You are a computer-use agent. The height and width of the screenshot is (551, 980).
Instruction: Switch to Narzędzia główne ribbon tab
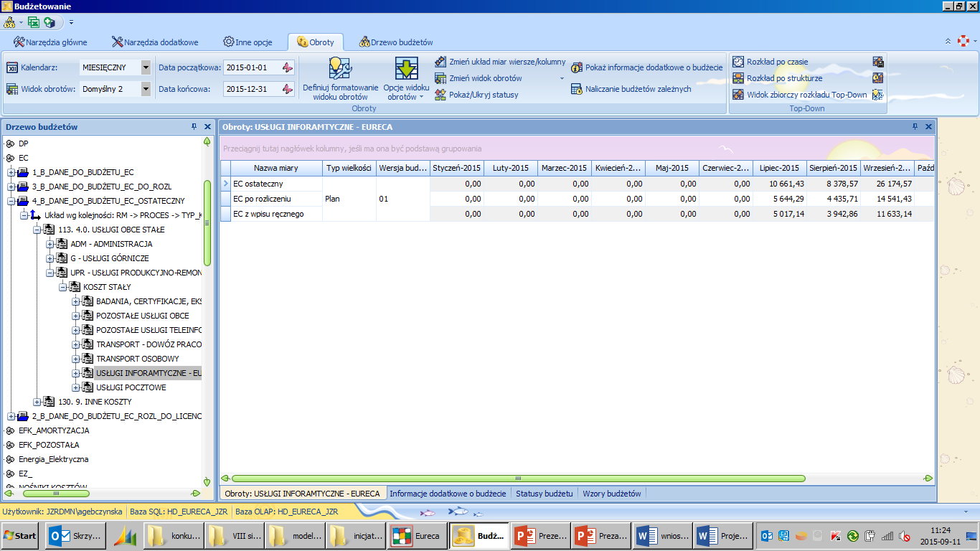pyautogui.click(x=50, y=42)
